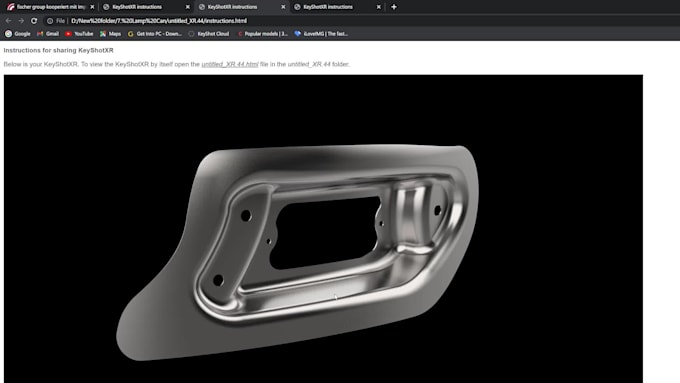Open the untitled_XR.44.html link
The image size is (680, 383).
[x=230, y=64]
